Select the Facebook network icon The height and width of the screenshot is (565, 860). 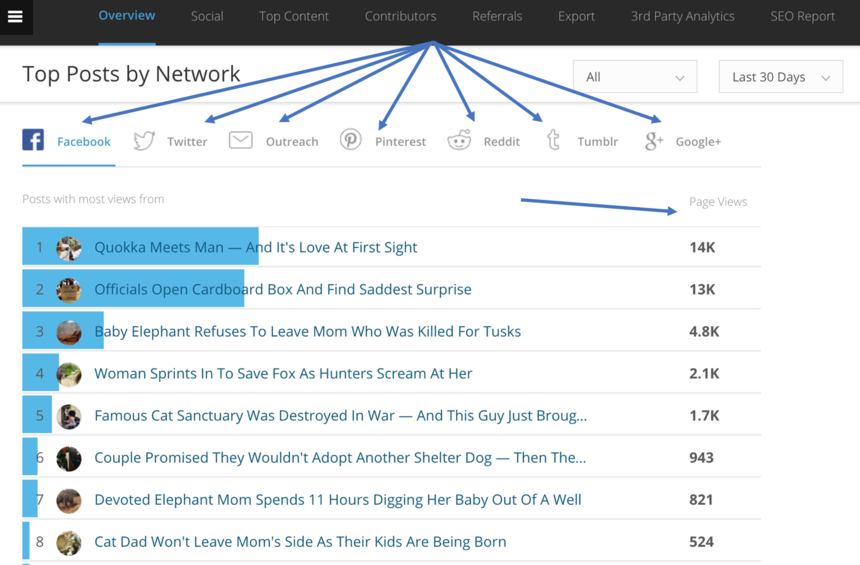(x=33, y=140)
